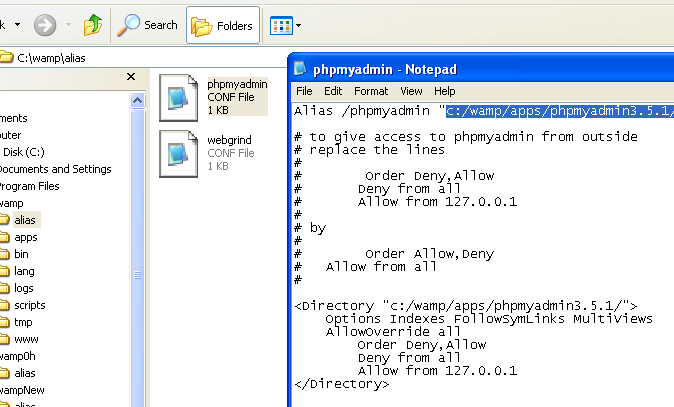Image resolution: width=674 pixels, height=407 pixels.
Task: Click the Views icon in toolbar
Action: pyautogui.click(x=281, y=26)
